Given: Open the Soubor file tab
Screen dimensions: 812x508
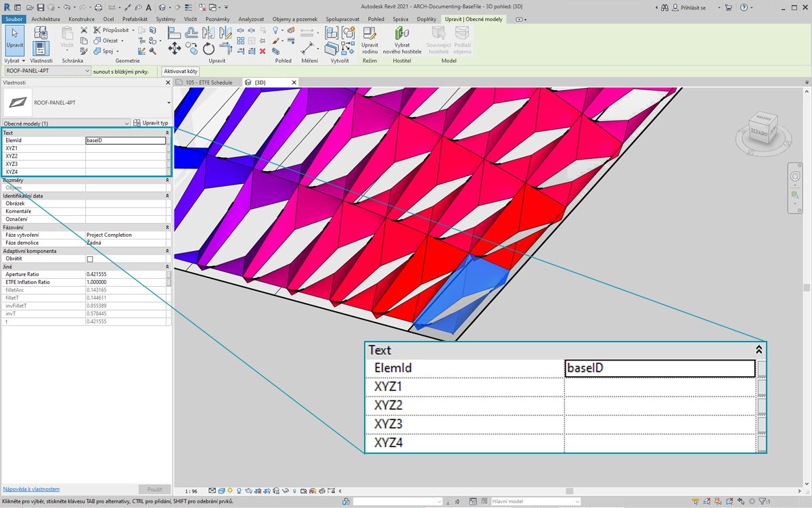Looking at the screenshot, I should pos(14,19).
